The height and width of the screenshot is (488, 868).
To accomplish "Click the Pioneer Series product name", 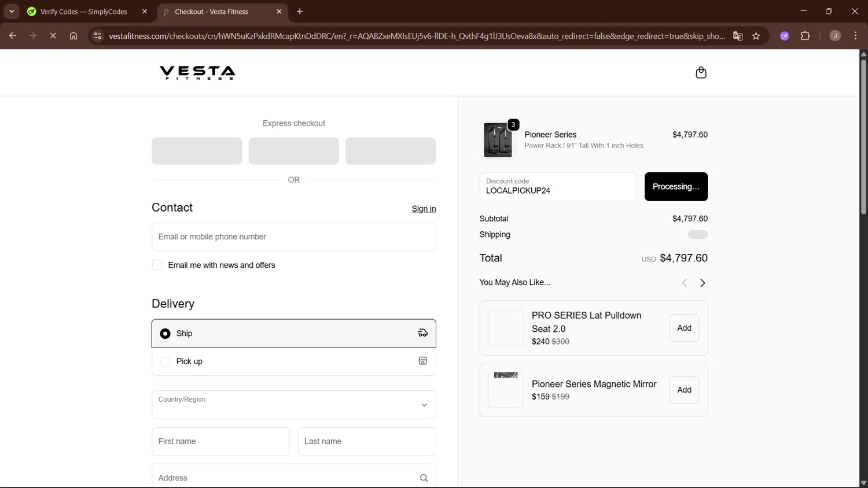I will [550, 135].
